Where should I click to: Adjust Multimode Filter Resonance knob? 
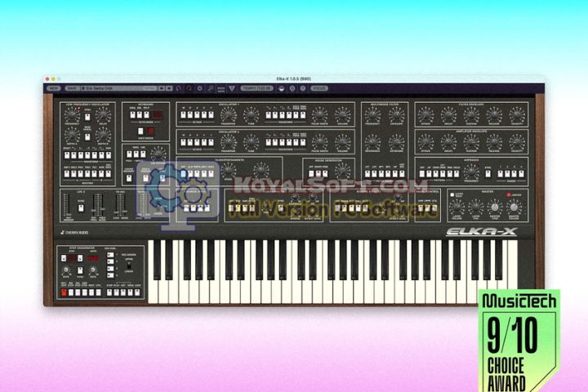pos(372,143)
